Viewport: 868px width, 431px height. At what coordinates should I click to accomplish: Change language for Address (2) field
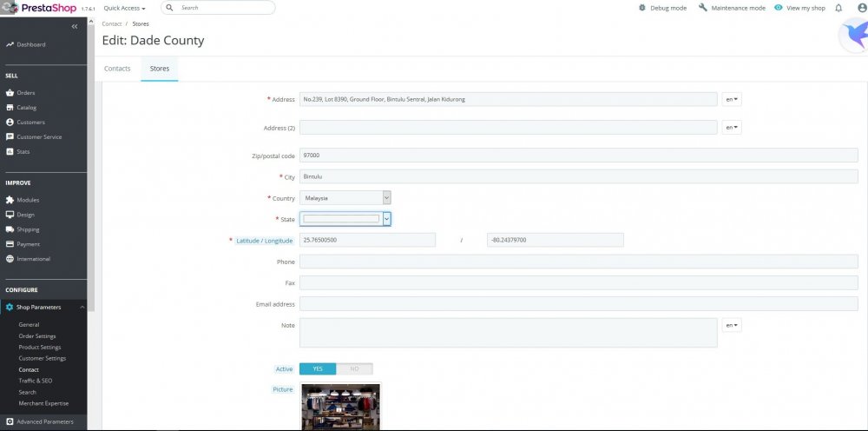[x=732, y=128]
